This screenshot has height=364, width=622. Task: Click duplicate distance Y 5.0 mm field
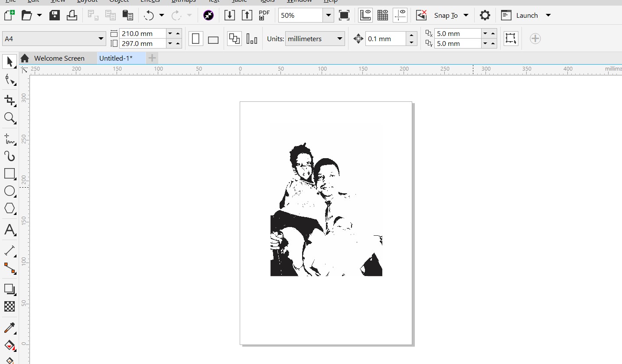coord(458,43)
